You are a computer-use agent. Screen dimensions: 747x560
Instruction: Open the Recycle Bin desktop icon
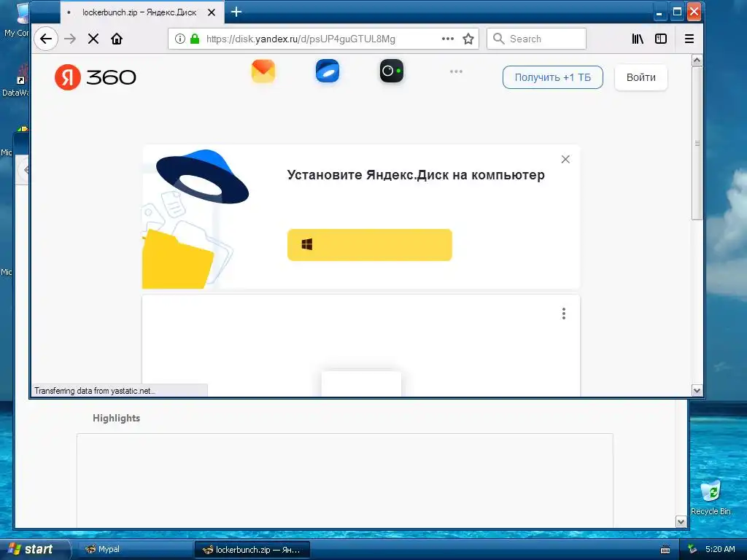tap(711, 497)
